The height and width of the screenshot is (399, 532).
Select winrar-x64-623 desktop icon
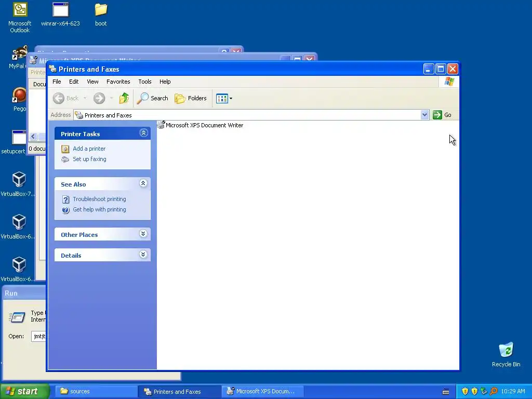coord(60,14)
